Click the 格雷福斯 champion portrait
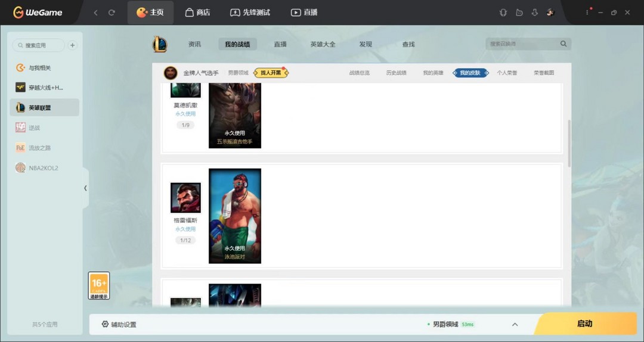Screen dimensions: 644x342 click(185, 198)
